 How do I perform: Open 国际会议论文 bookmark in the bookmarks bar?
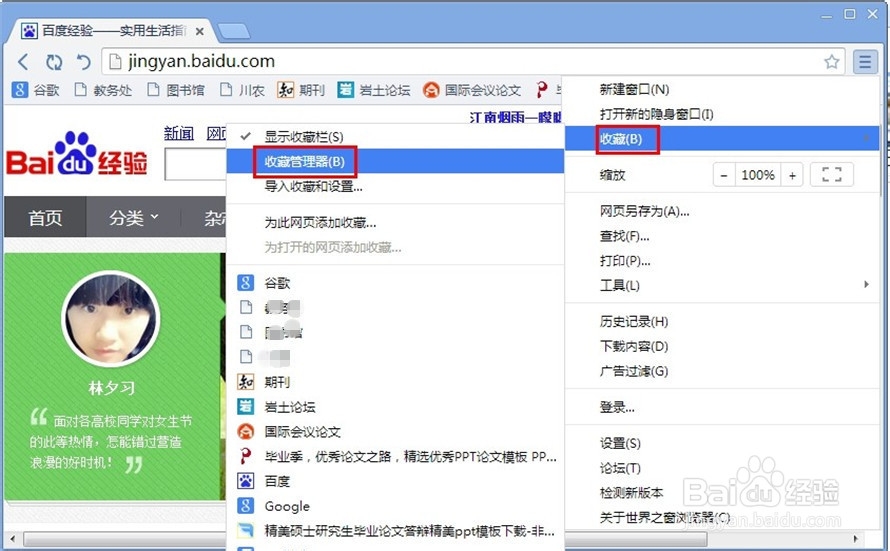(x=472, y=90)
